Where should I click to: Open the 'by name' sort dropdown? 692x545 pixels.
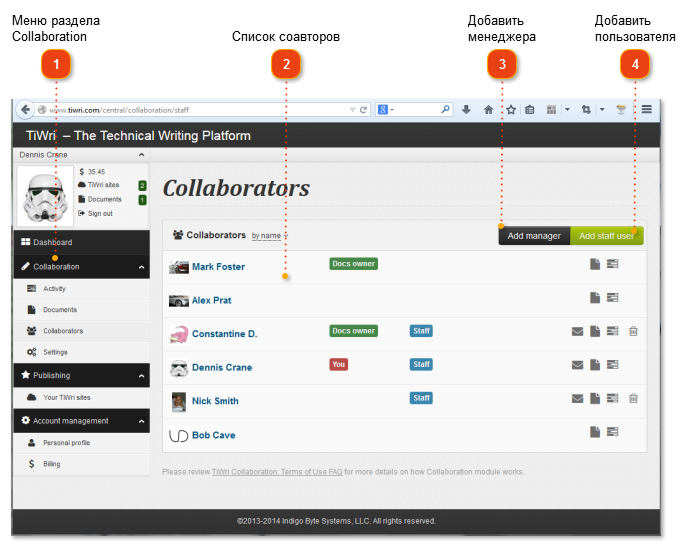[269, 236]
